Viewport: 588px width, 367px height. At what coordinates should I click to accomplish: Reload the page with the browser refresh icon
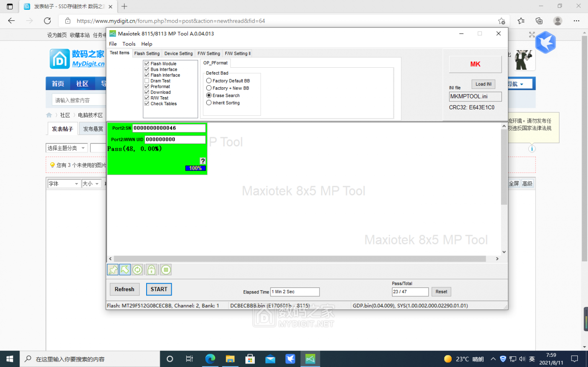47,21
